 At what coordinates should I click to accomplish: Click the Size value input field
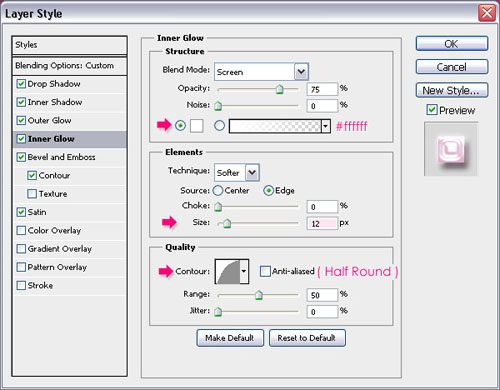pos(322,223)
